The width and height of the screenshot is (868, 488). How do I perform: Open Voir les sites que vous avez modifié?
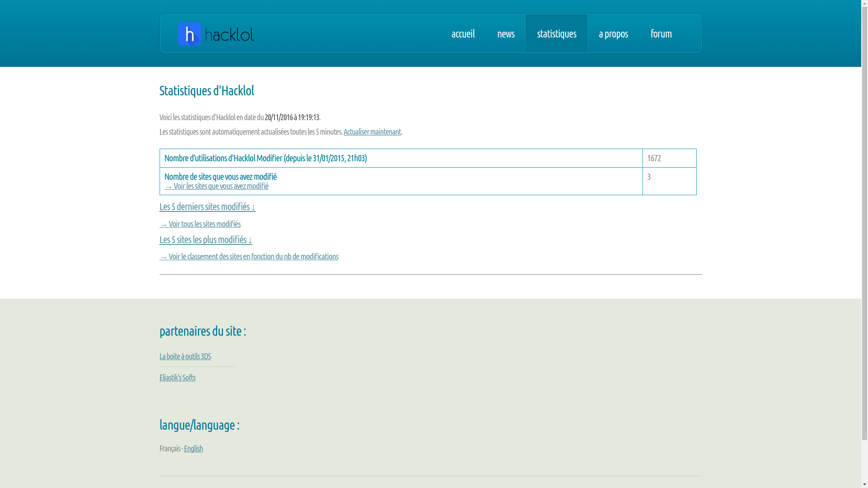217,186
